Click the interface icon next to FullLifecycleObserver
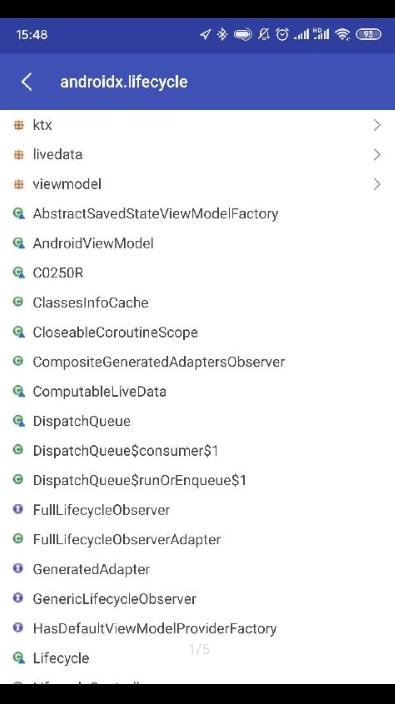The height and width of the screenshot is (704, 395). pyautogui.click(x=18, y=510)
